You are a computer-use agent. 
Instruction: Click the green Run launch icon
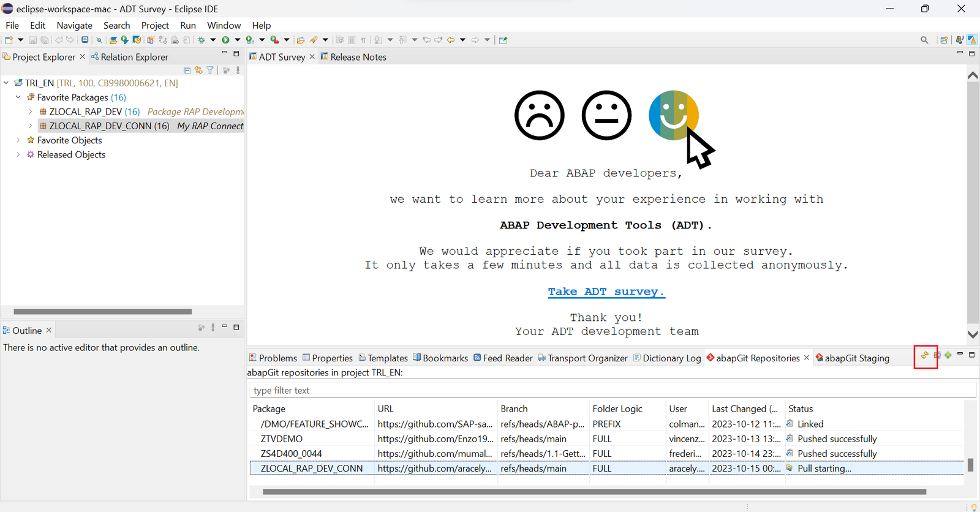(x=225, y=40)
